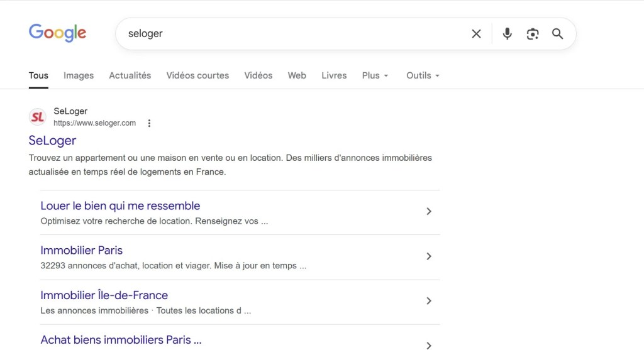The image size is (644, 350).
Task: Click the description Trouvez un appartement ou une maison
Action: click(x=230, y=165)
